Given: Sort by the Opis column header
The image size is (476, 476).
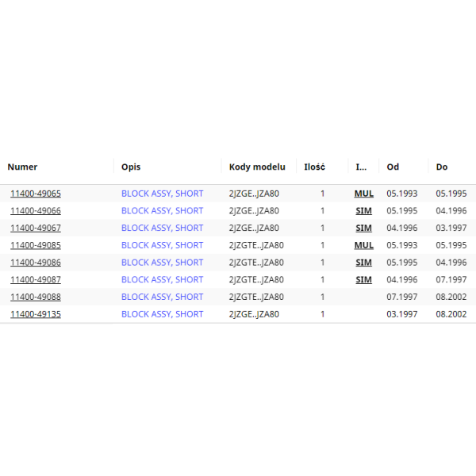Looking at the screenshot, I should 131,167.
